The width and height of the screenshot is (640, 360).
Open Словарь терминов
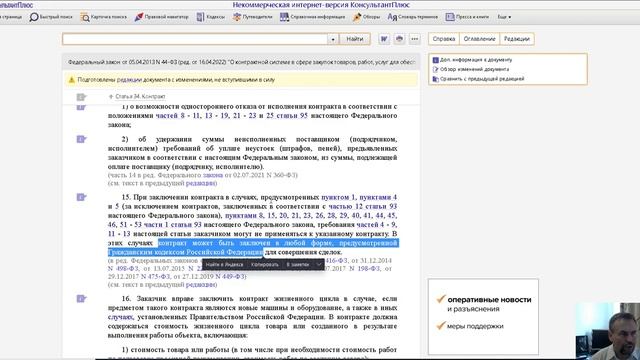pos(412,17)
